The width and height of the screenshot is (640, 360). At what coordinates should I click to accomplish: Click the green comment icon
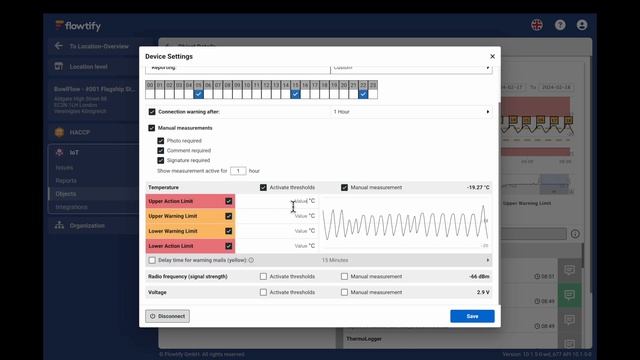pos(569,295)
